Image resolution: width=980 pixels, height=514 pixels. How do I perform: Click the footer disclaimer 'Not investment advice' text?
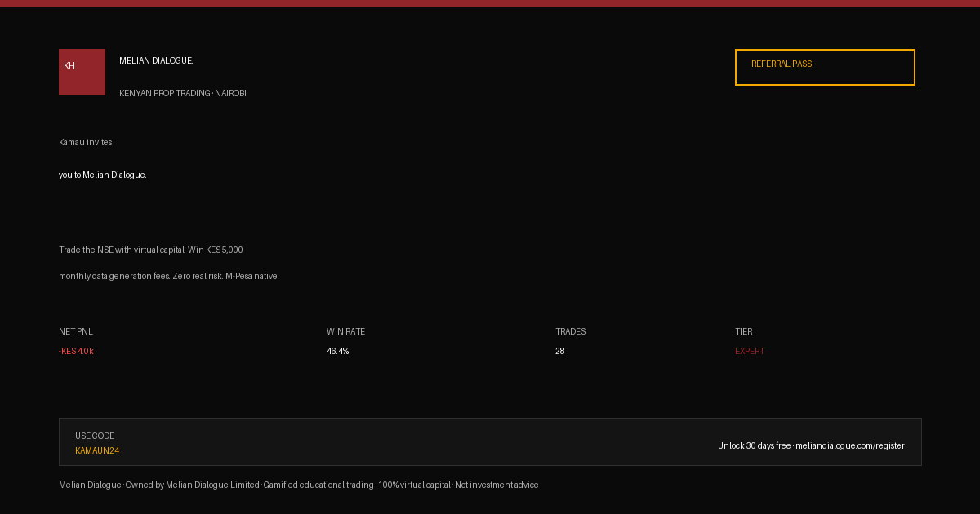click(x=497, y=485)
